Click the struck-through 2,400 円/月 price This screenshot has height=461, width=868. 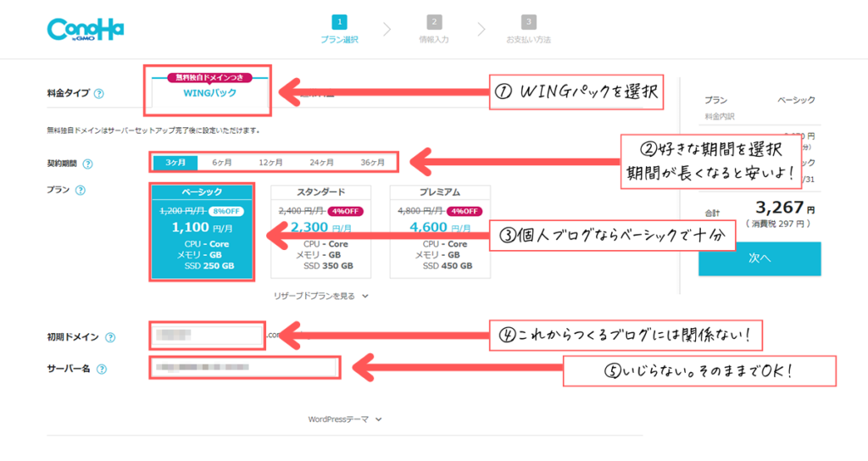tap(302, 211)
